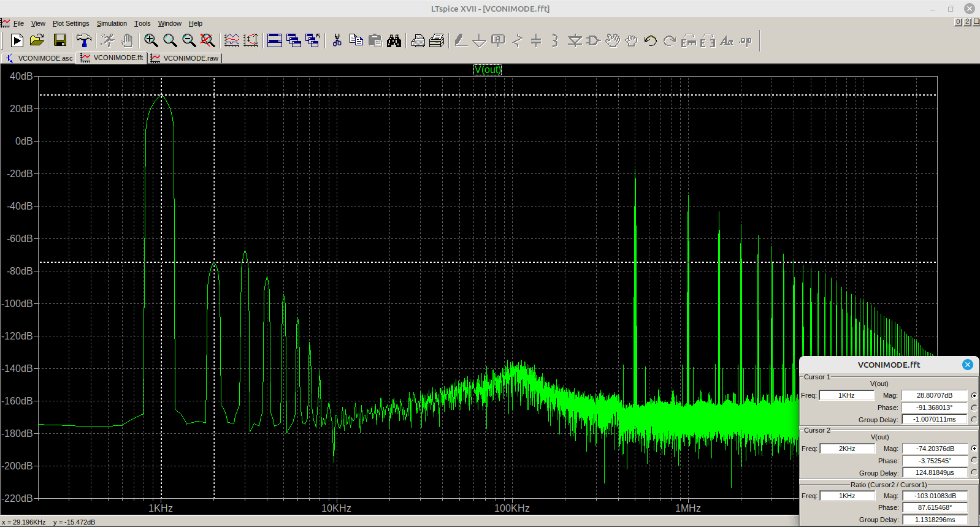The height and width of the screenshot is (527, 980).
Task: Open the Simulation menu
Action: (x=112, y=23)
